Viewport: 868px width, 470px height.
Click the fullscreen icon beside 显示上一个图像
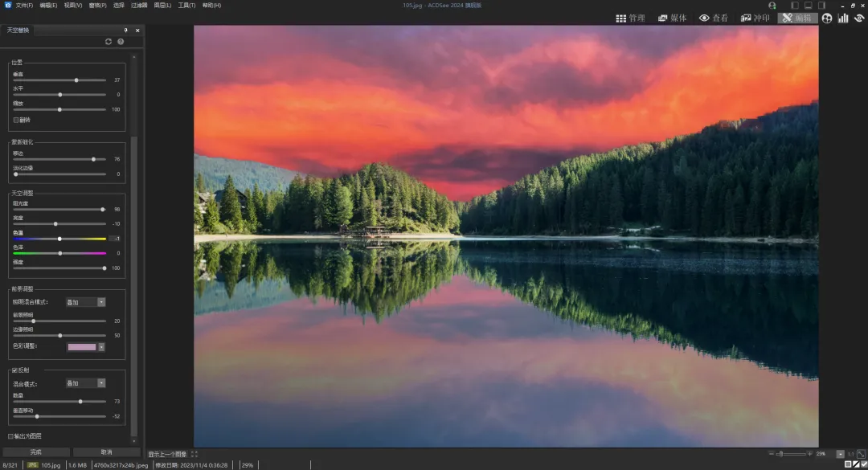coord(194,455)
